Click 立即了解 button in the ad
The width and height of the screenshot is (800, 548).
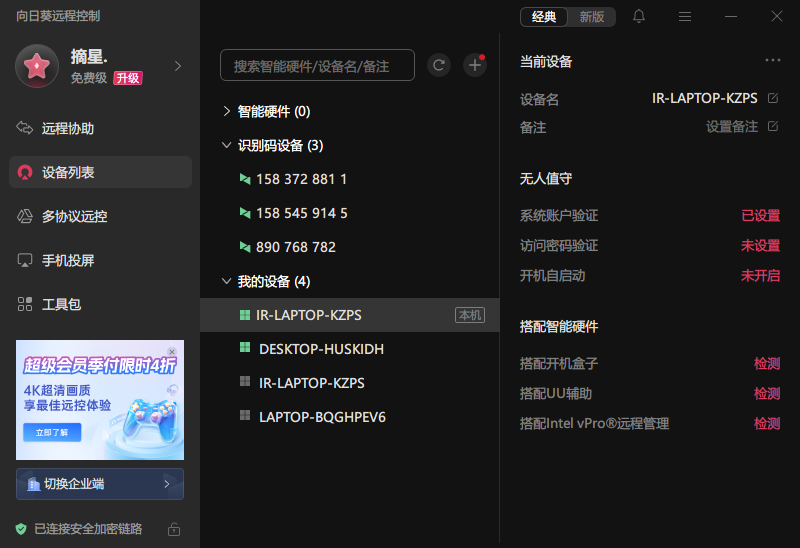click(52, 433)
